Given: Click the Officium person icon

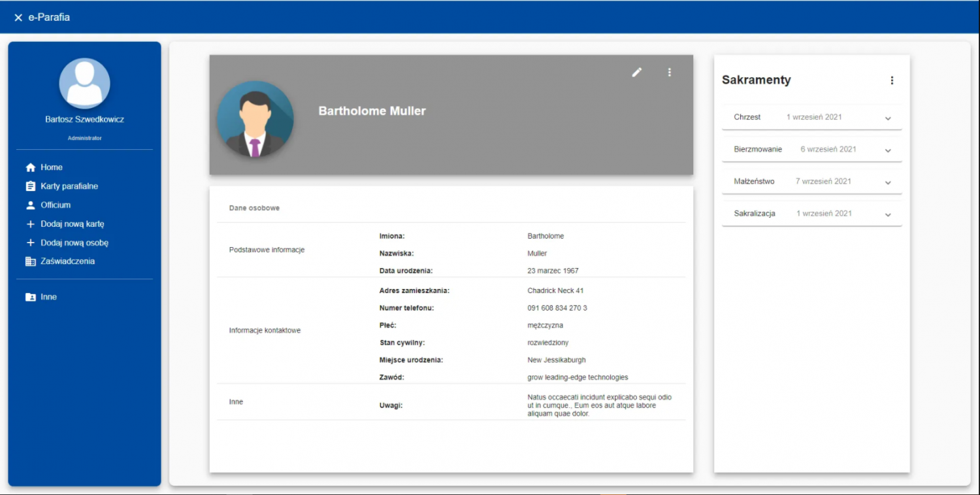Looking at the screenshot, I should click(x=30, y=205).
